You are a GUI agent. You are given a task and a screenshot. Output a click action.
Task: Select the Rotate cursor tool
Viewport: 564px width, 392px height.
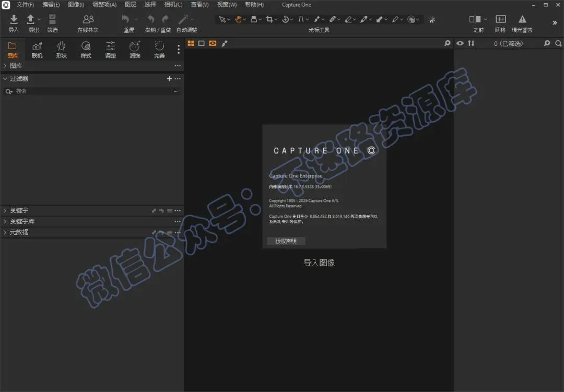(285, 19)
